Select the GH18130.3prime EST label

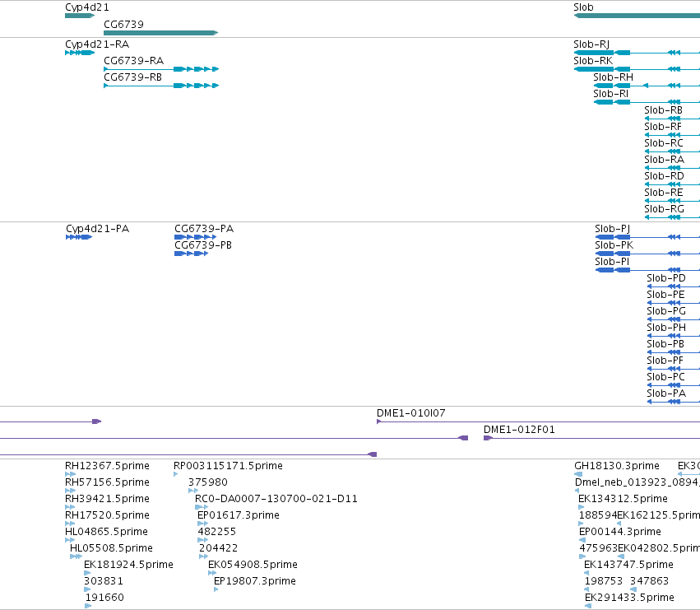click(617, 466)
